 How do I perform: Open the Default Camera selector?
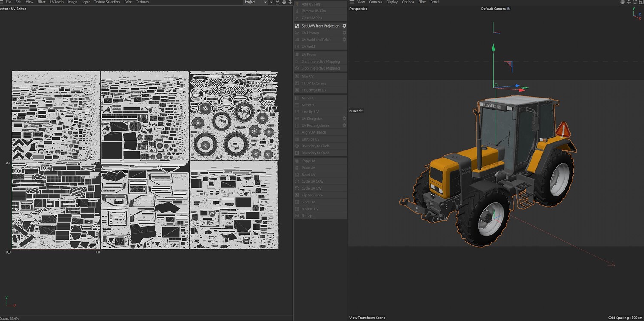495,9
